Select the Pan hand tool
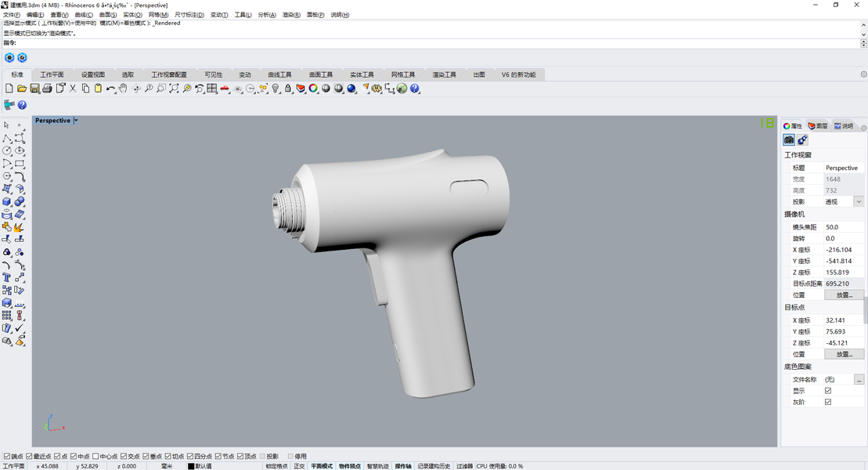The width and height of the screenshot is (868, 470). pyautogui.click(x=123, y=89)
